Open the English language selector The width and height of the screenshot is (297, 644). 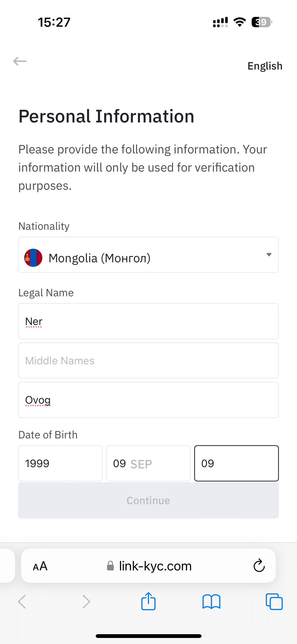pyautogui.click(x=265, y=66)
